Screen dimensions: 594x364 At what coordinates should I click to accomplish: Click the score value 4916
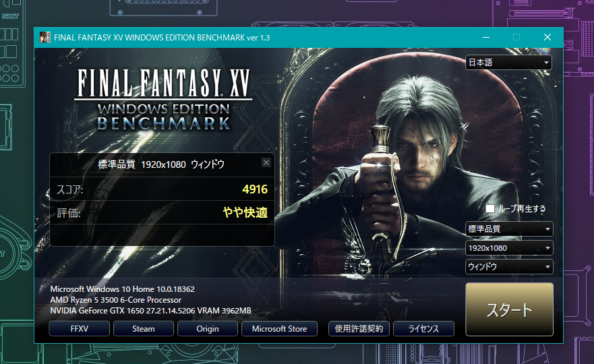255,189
